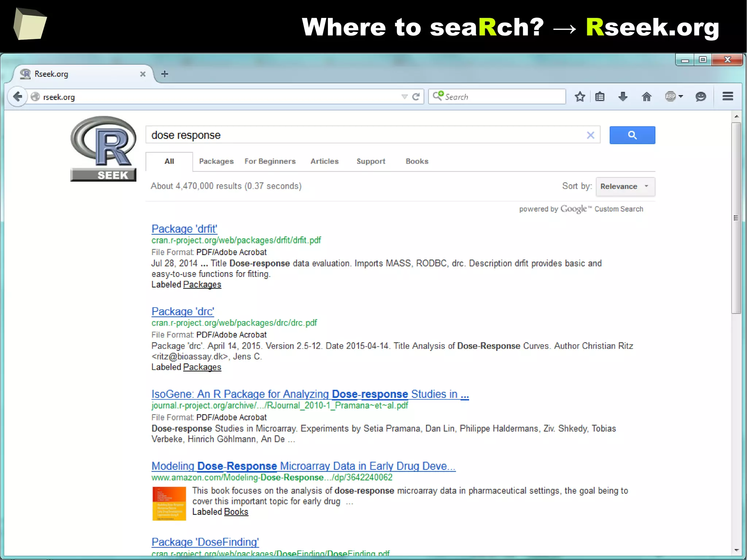Click Packages label under drc result

coord(202,367)
